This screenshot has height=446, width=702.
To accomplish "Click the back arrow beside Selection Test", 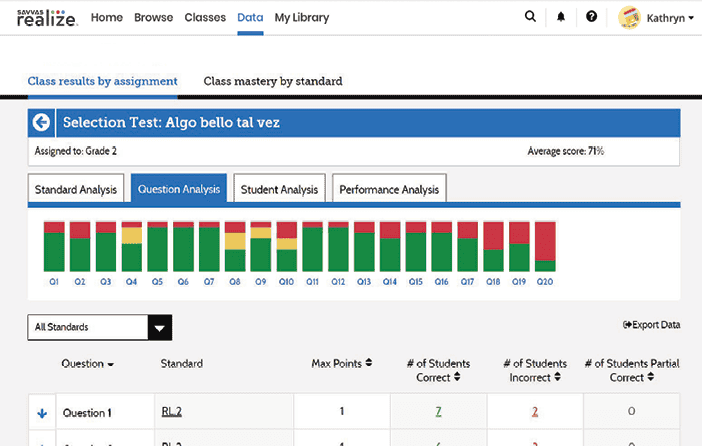I will (42, 123).
